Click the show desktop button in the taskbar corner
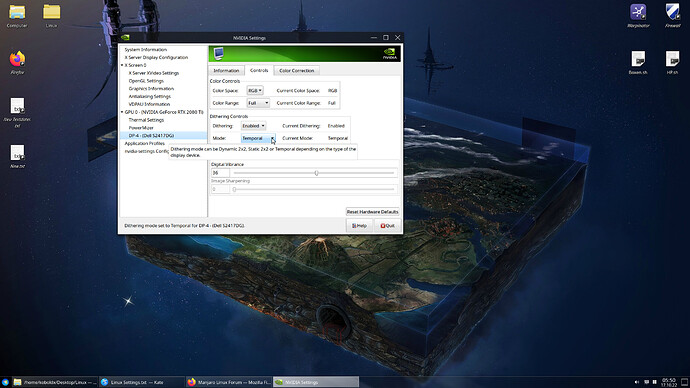This screenshot has width=690, height=388. tap(685, 382)
